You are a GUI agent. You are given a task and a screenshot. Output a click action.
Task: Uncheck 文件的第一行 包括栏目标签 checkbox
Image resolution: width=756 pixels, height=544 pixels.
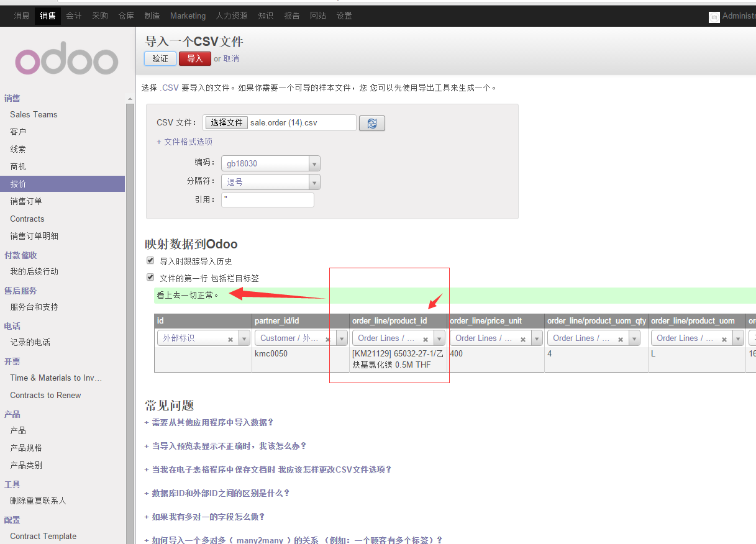[150, 278]
